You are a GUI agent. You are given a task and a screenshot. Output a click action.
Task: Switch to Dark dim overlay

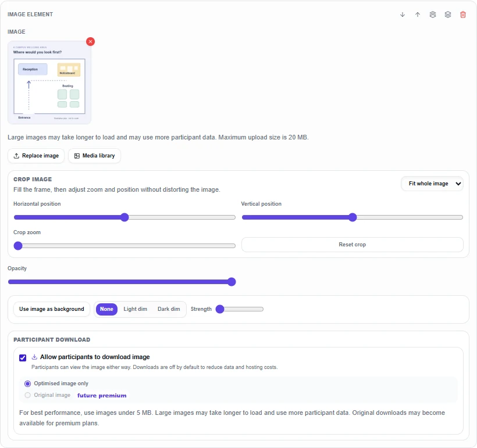(x=169, y=309)
